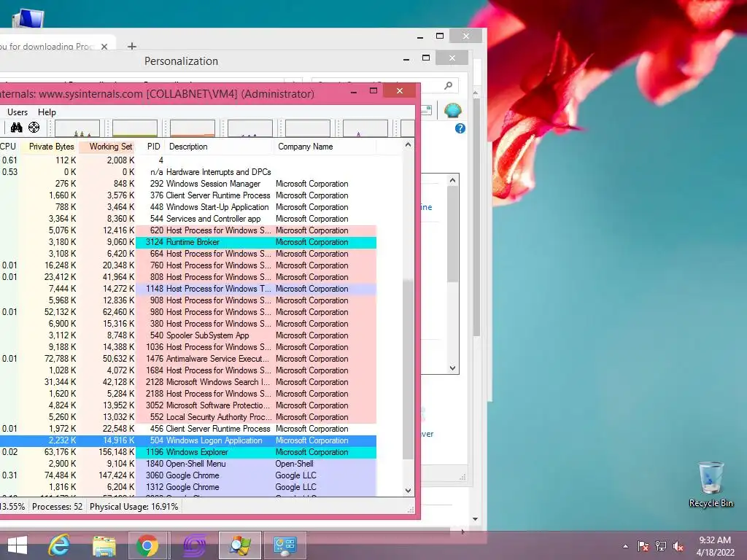Select the Open-Shell Menu process row
Viewport: 747px width, 560px height.
point(188,464)
